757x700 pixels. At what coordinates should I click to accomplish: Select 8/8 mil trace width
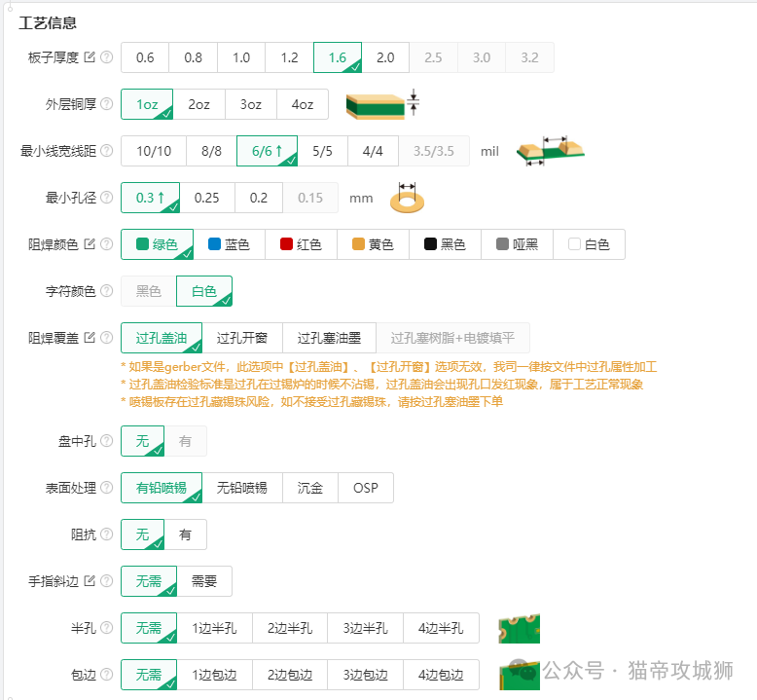pyautogui.click(x=211, y=151)
